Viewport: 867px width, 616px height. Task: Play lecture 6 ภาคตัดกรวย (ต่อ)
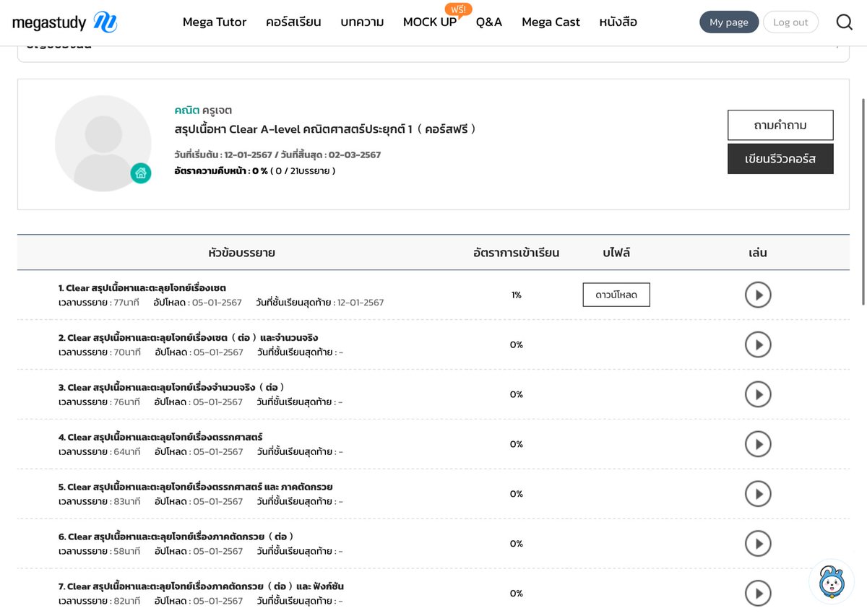(758, 544)
